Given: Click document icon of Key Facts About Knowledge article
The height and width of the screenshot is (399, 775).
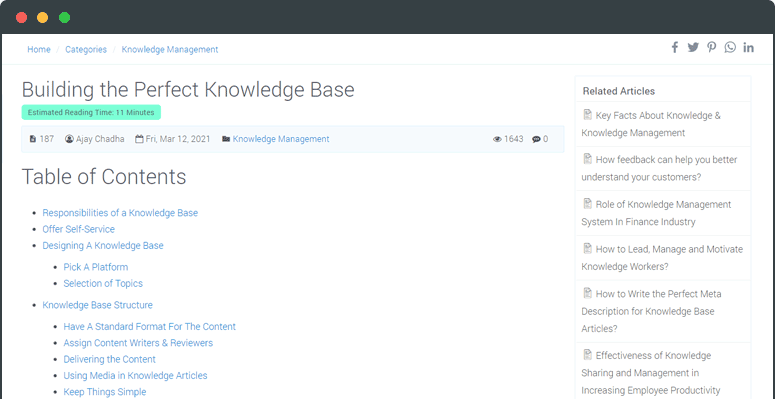Looking at the screenshot, I should 588,115.
